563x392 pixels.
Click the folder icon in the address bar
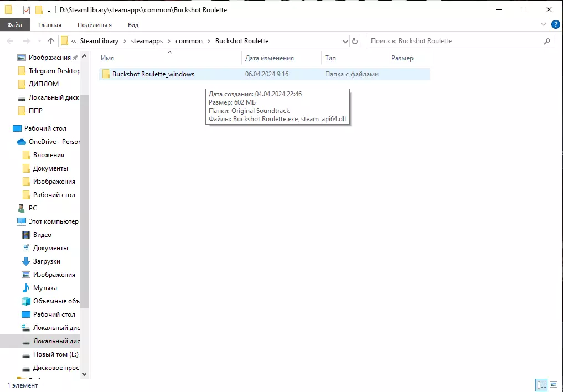click(x=64, y=41)
